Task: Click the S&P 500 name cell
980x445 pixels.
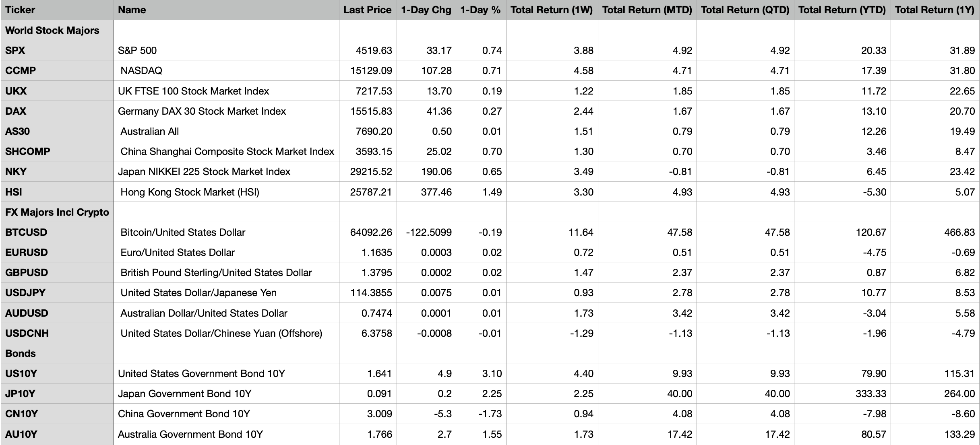Action: pyautogui.click(x=226, y=50)
